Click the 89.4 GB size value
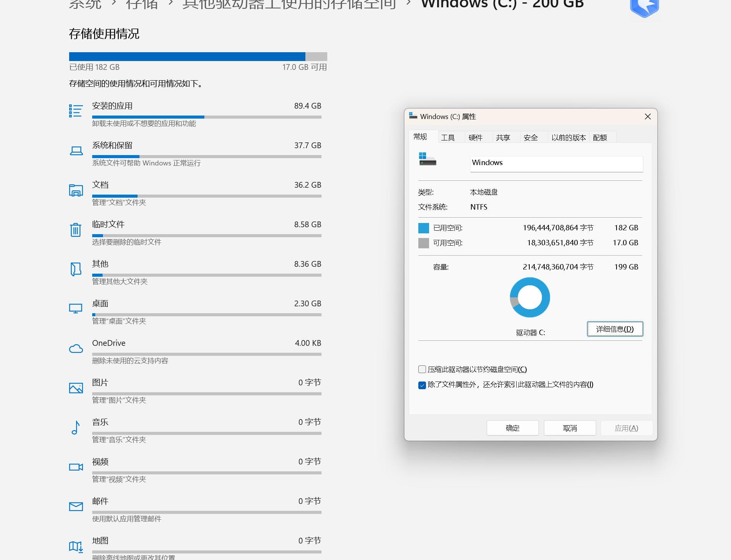731x560 pixels. pos(308,106)
